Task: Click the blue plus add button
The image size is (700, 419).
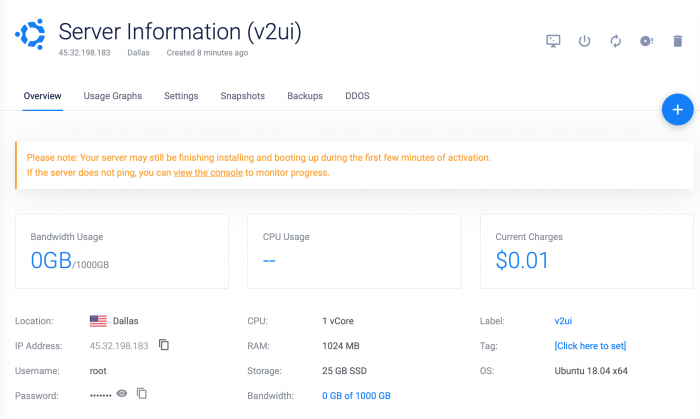Action: coord(677,109)
